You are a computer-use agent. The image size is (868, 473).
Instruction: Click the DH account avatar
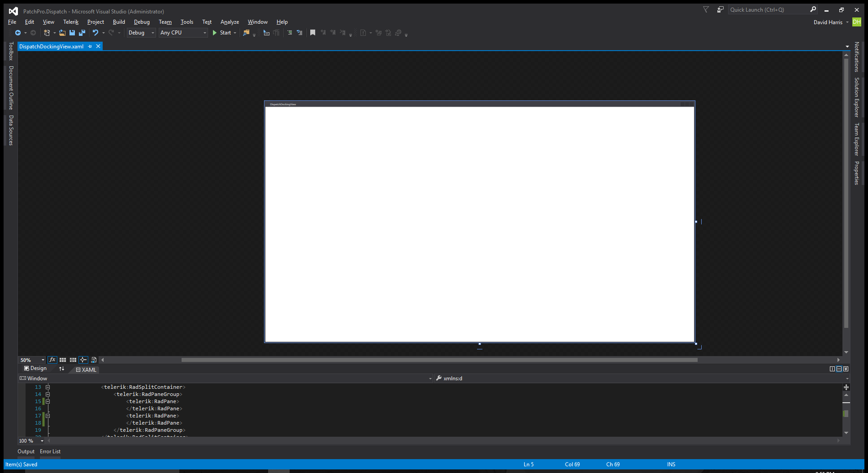point(857,22)
